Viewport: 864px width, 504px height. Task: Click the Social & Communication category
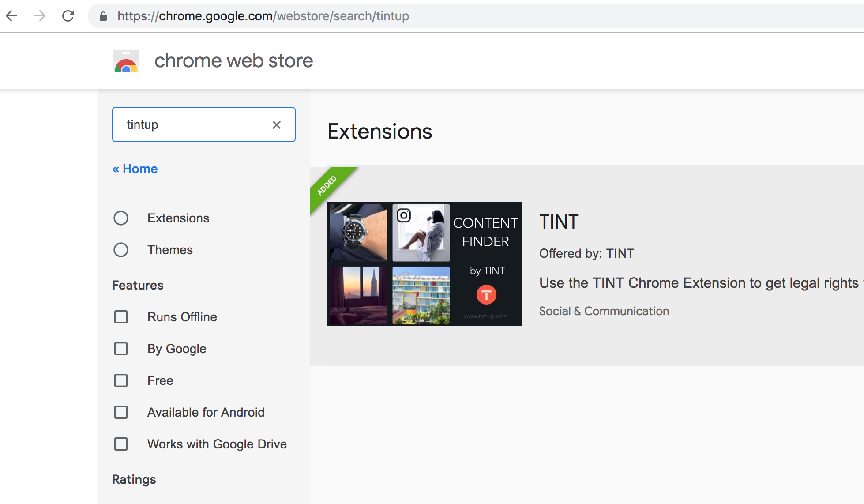(604, 311)
